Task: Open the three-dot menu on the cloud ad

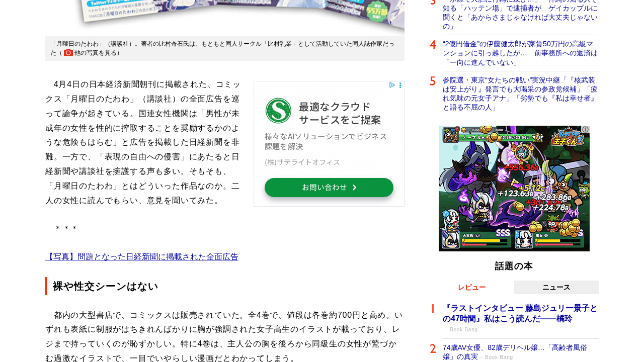Action: [400, 85]
